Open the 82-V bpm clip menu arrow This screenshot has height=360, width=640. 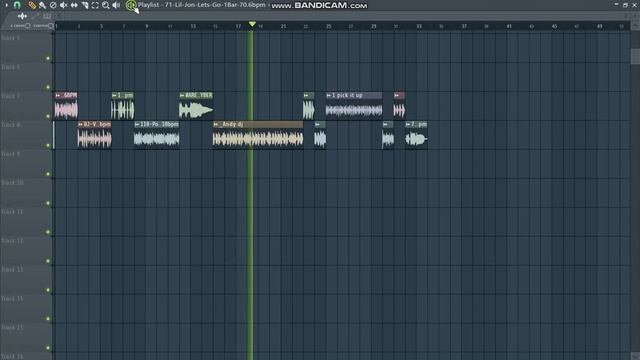(80, 124)
